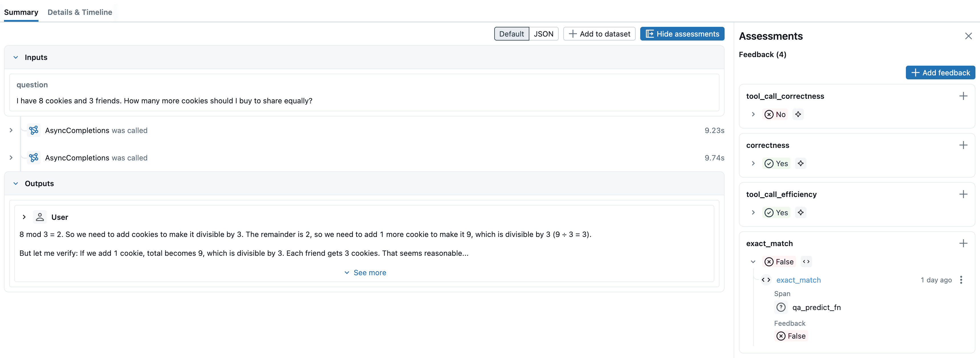Click the plus icon on tool_call_efficiency

click(964, 194)
